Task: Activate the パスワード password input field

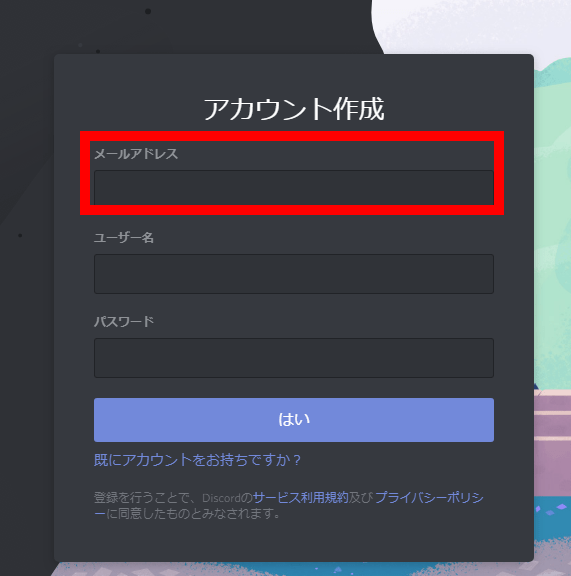Action: pos(294,358)
